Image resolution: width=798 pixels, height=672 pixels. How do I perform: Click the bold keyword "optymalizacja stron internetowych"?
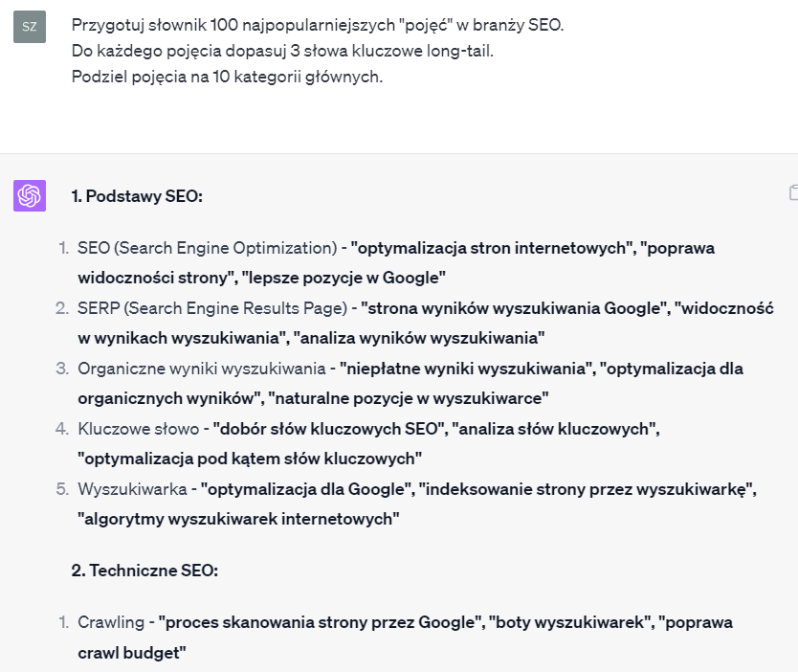[x=493, y=248]
